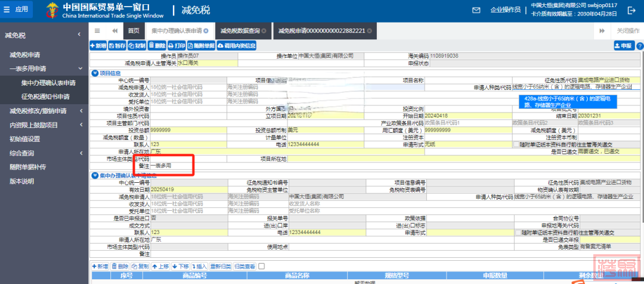Click the top toolbar 删除 button

[x=157, y=46]
